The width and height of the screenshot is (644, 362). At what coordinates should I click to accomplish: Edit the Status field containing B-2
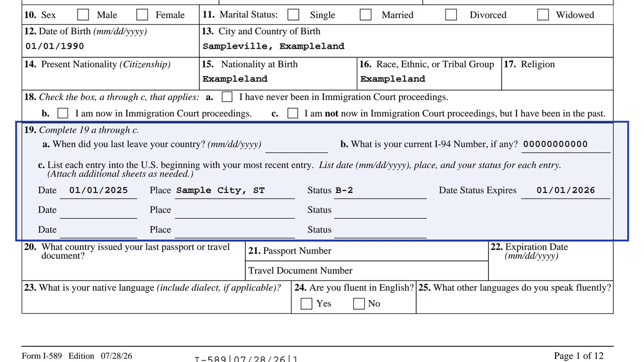click(x=380, y=191)
